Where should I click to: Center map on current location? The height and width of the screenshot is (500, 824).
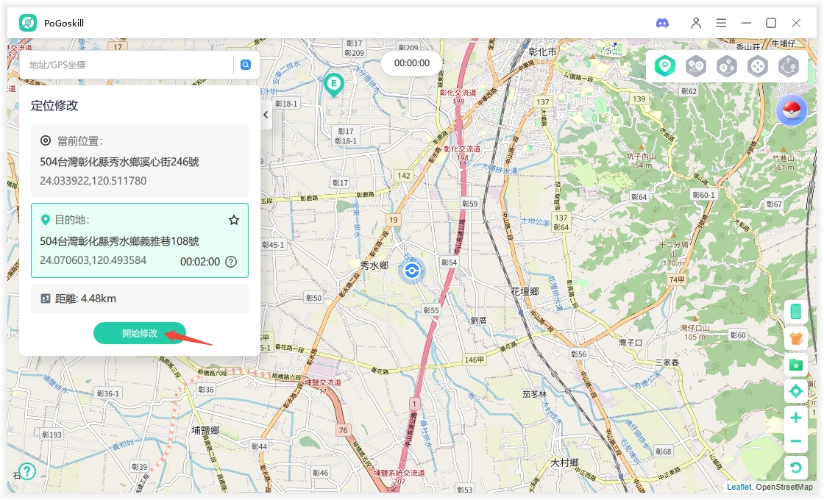(x=795, y=391)
